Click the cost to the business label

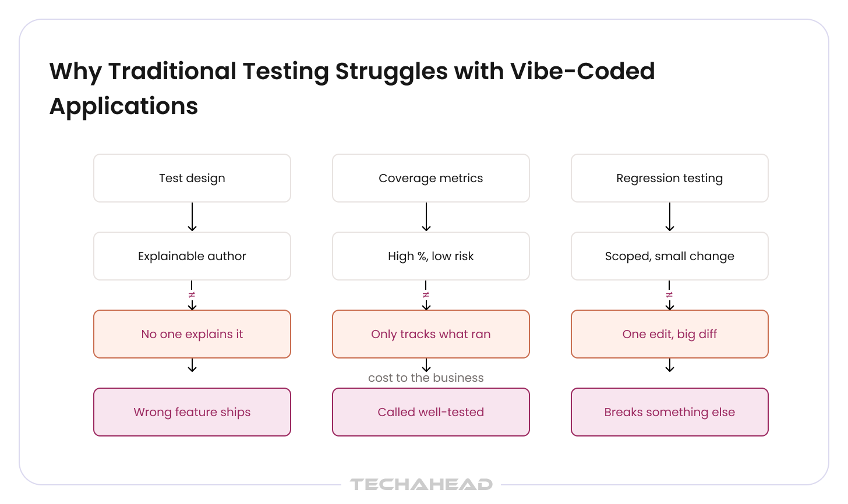coord(426,378)
